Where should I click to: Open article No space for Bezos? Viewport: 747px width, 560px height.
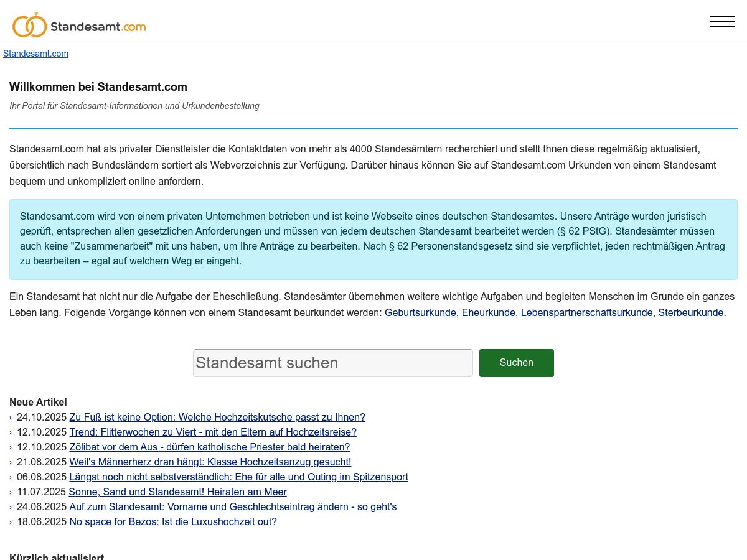click(173, 521)
